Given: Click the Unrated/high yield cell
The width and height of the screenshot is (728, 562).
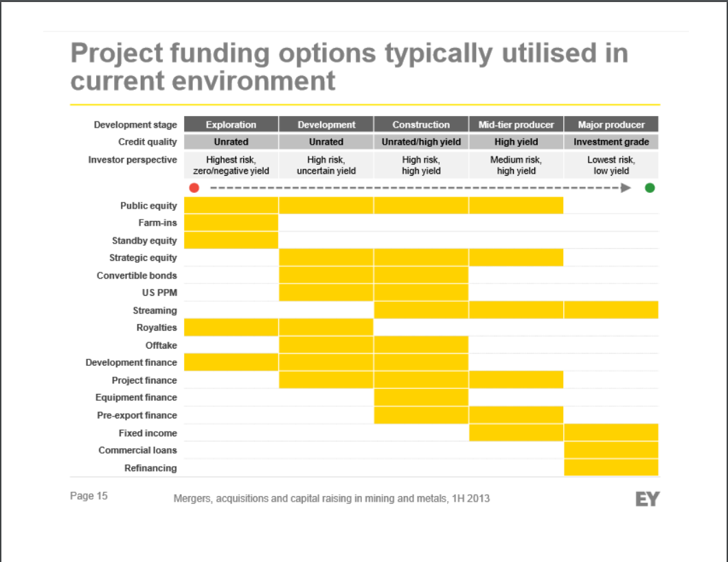Looking at the screenshot, I should [420, 141].
